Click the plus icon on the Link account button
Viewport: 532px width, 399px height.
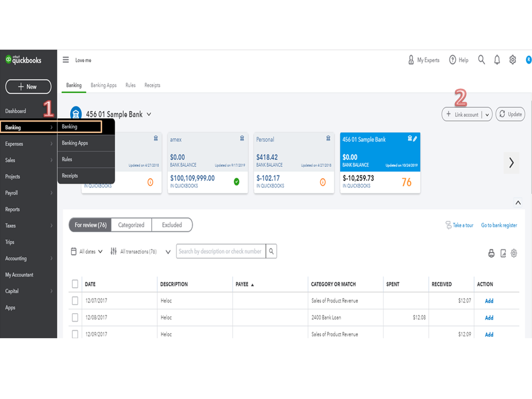pyautogui.click(x=448, y=114)
